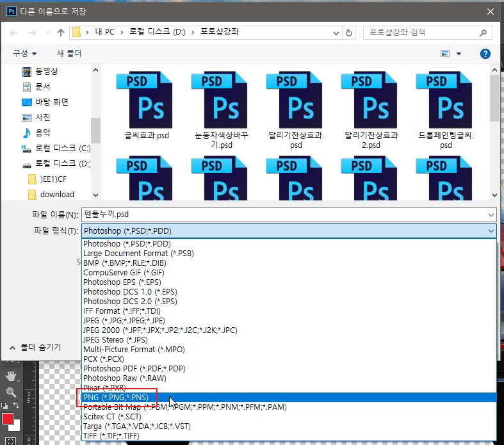
Task: Select PNG (*.PNG;*.PNS) format option
Action: coord(289,397)
